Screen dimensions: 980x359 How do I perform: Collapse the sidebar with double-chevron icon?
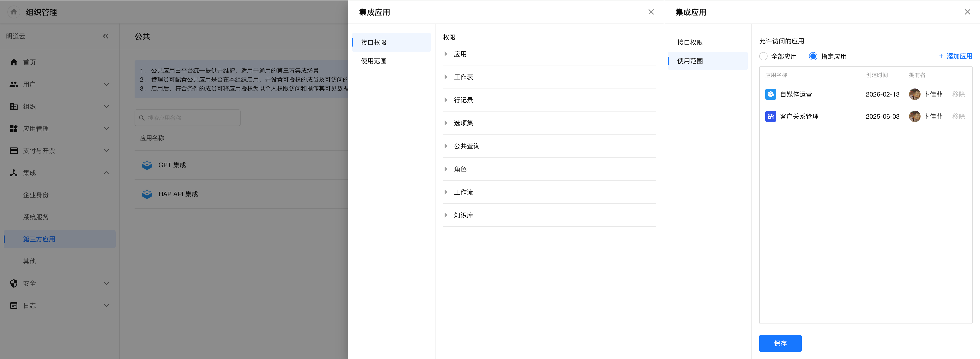[105, 36]
